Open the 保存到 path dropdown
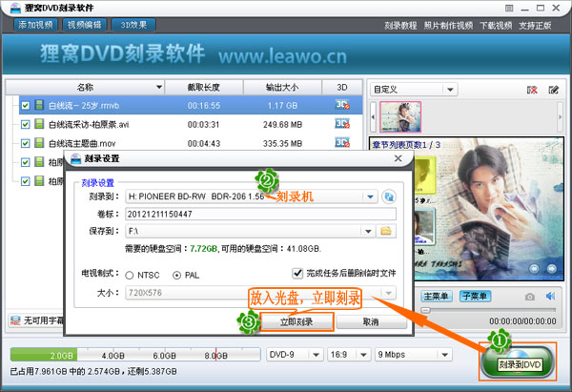This screenshot has width=572, height=392. tap(368, 231)
